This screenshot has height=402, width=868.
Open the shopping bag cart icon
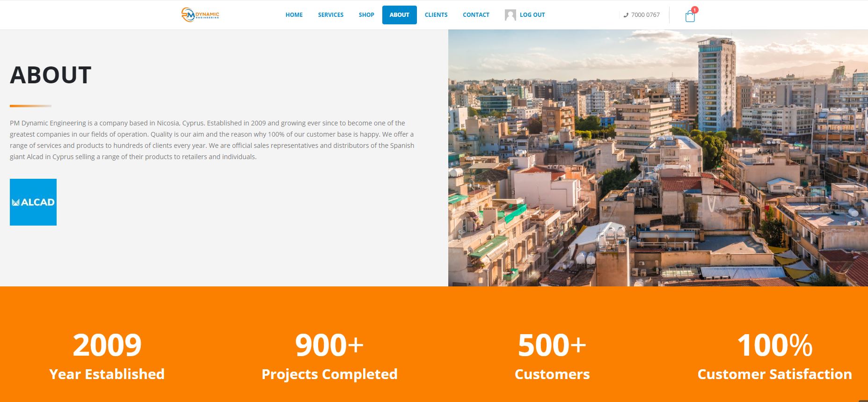[690, 17]
